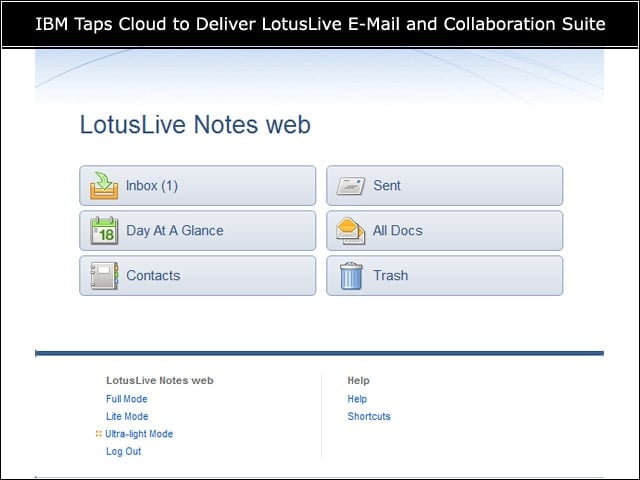
Task: Click the All Docs open envelope icon
Action: (x=351, y=231)
